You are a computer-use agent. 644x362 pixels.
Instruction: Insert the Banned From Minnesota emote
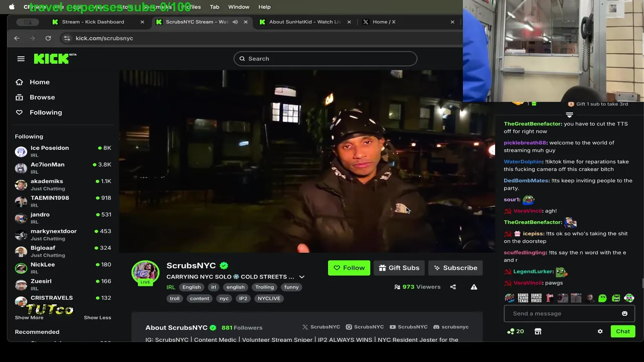[x=536, y=298]
